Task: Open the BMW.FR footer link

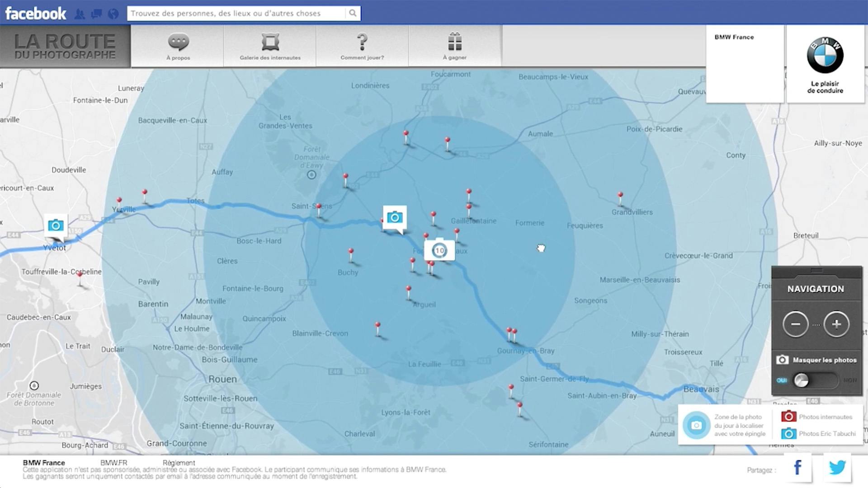Action: 113,463
